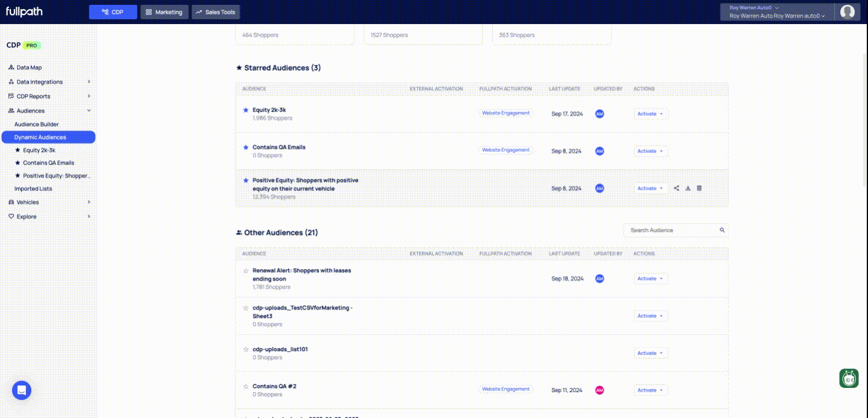Image resolution: width=868 pixels, height=418 pixels.
Task: Open the Sales Tools tab
Action: pos(216,12)
